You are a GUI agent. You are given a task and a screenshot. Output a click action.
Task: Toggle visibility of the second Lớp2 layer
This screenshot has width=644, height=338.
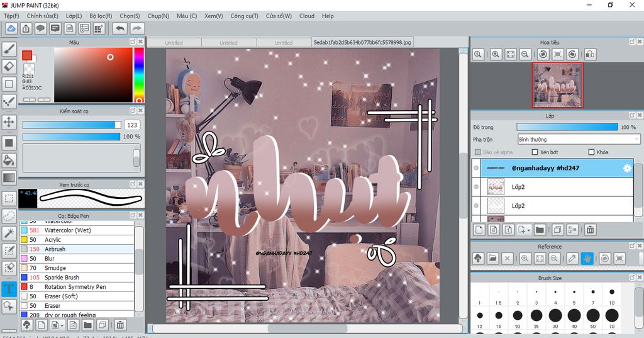pyautogui.click(x=476, y=206)
